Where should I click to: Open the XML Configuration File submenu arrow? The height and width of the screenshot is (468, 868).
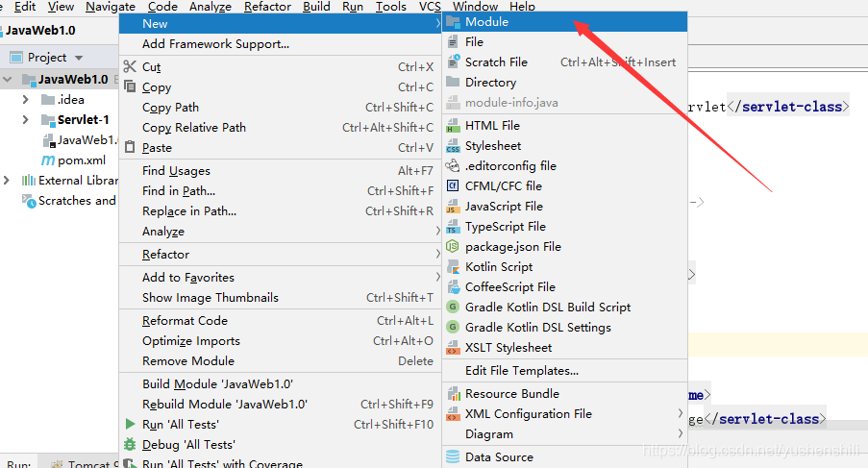click(681, 414)
